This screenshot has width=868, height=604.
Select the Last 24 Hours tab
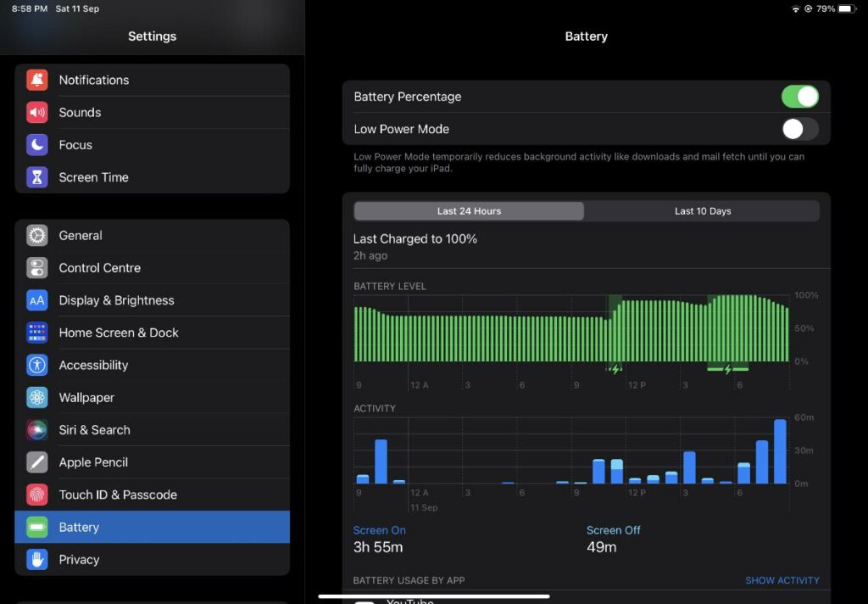coord(469,211)
